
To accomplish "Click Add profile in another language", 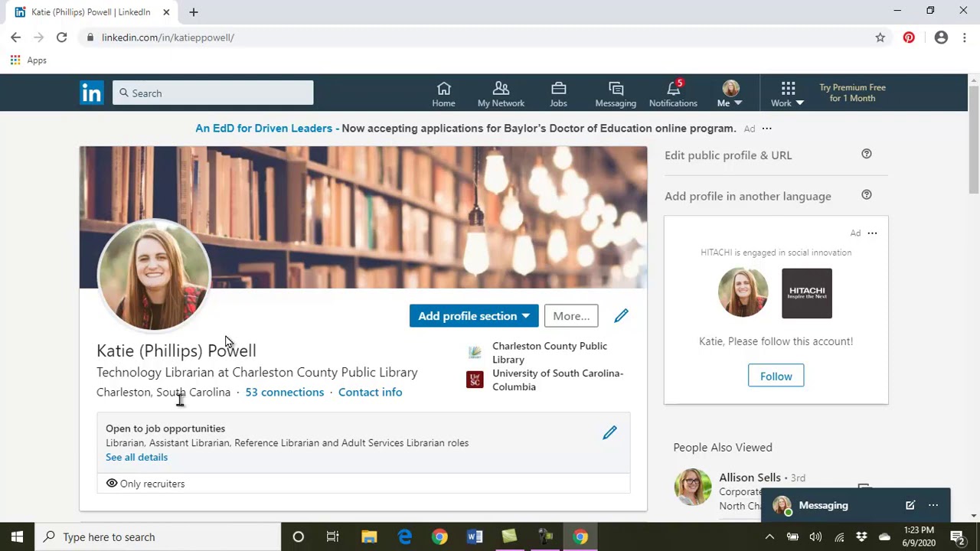I will tap(747, 196).
